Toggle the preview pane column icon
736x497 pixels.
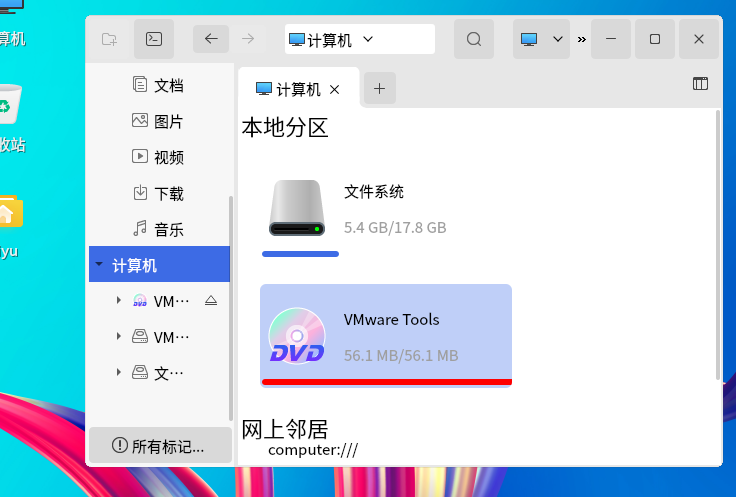tap(700, 84)
